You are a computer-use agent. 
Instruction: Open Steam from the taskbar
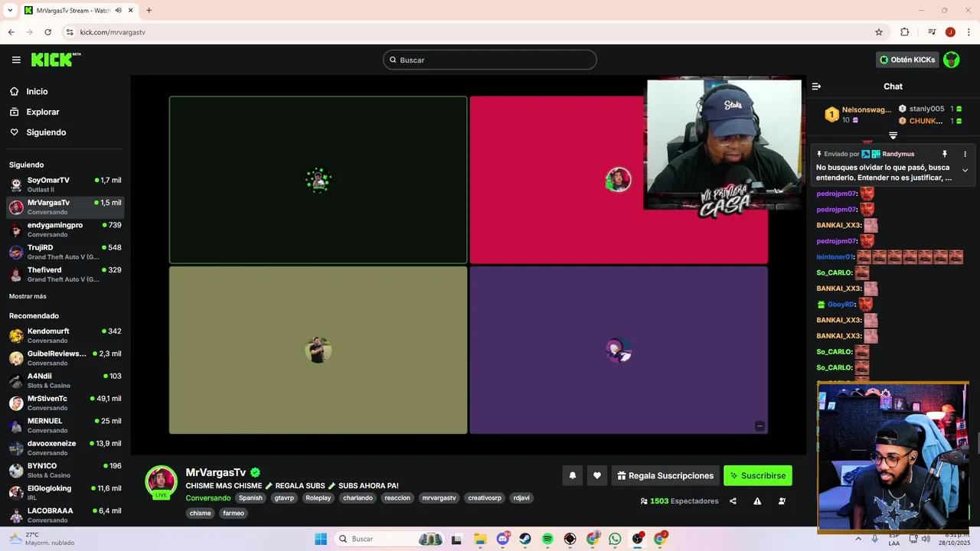pyautogui.click(x=525, y=539)
